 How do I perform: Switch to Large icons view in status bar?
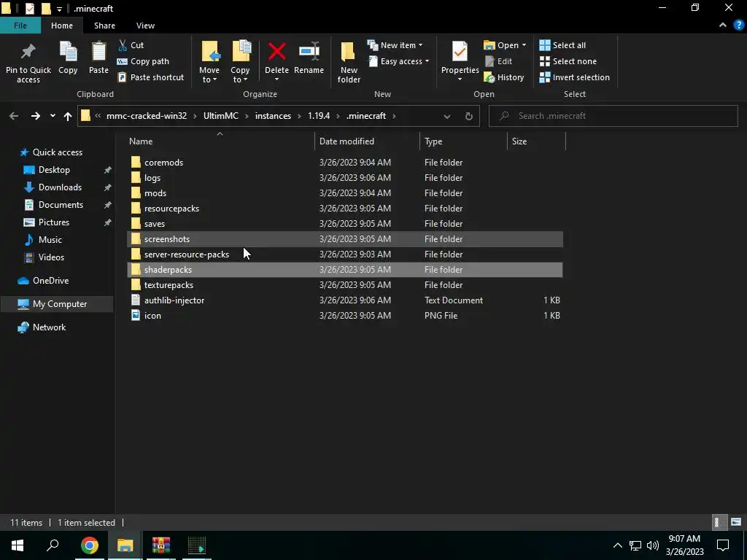(736, 522)
